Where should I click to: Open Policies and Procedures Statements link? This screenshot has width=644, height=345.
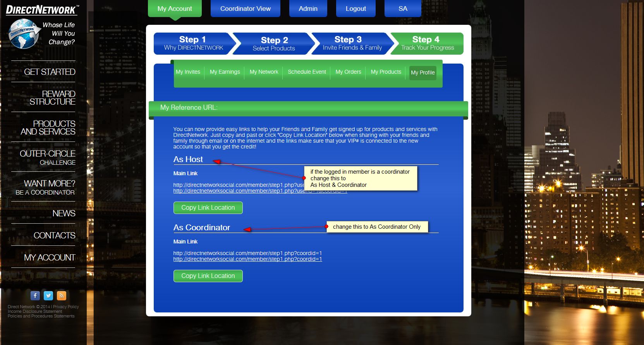tap(41, 316)
